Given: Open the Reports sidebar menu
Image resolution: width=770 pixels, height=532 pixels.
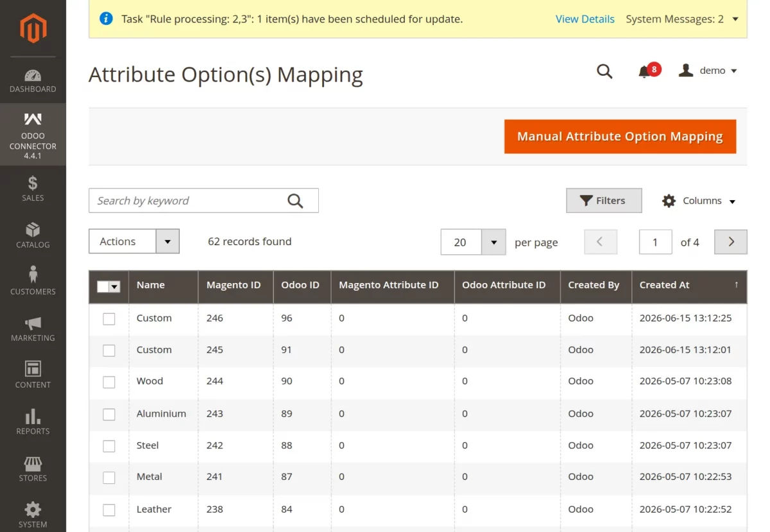Looking at the screenshot, I should point(33,422).
